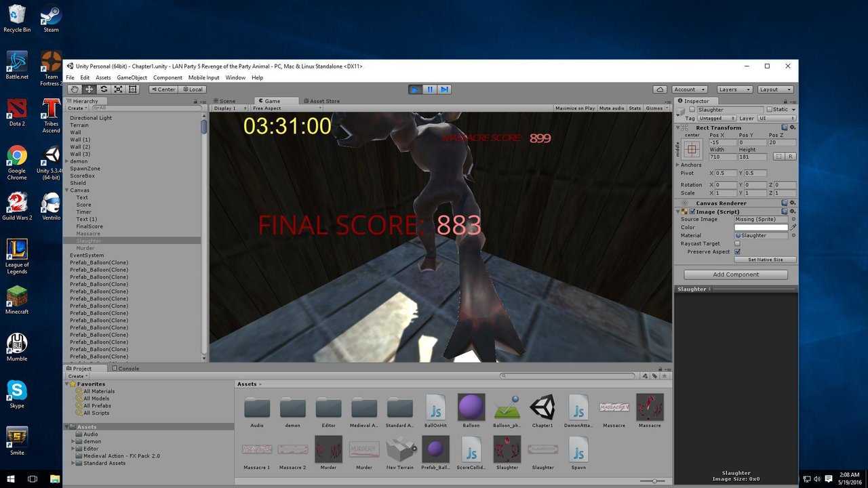Open the cloud services icon

tap(660, 89)
